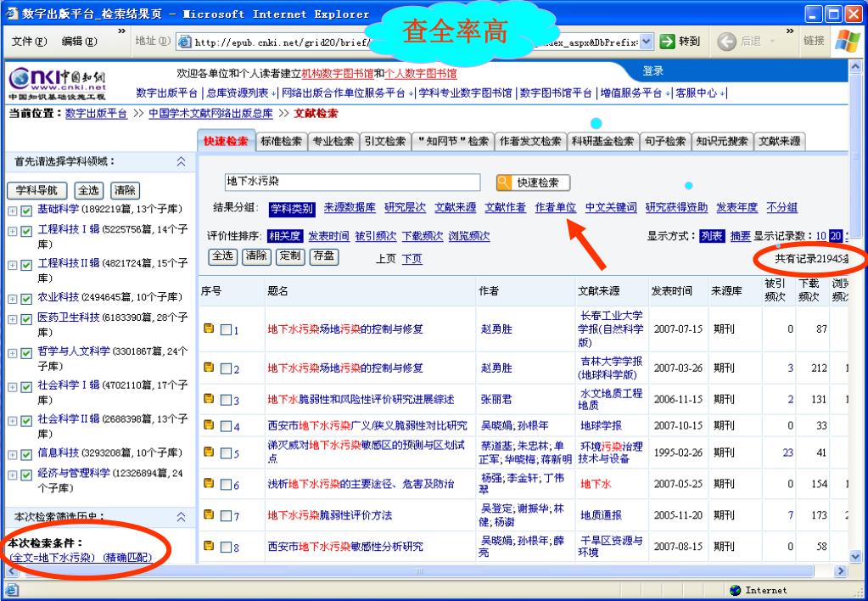Toggle the 经济与管理科学 checkbox
This screenshot has width=868, height=601.
click(x=26, y=475)
